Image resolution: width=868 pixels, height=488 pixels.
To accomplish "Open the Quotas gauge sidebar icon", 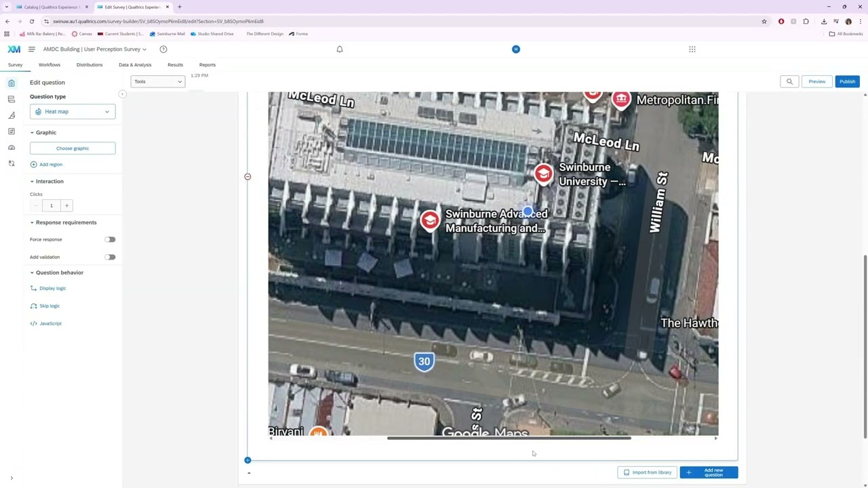I will 12,147.
